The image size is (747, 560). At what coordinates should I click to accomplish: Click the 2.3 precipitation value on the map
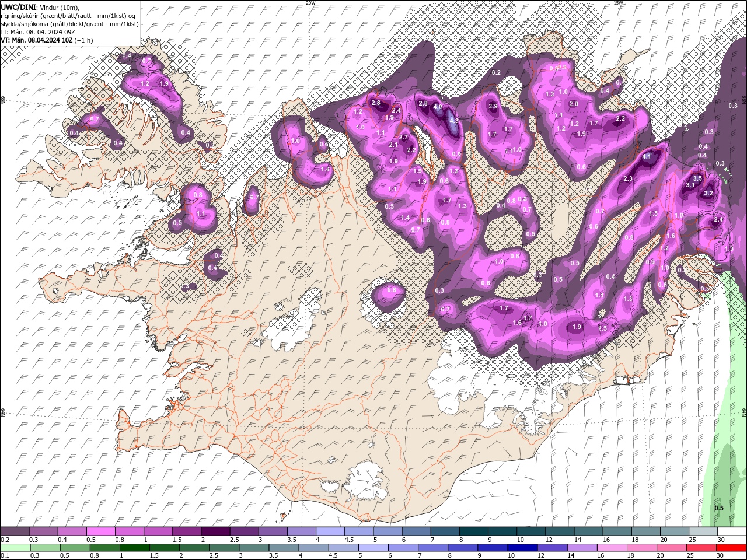click(x=629, y=179)
